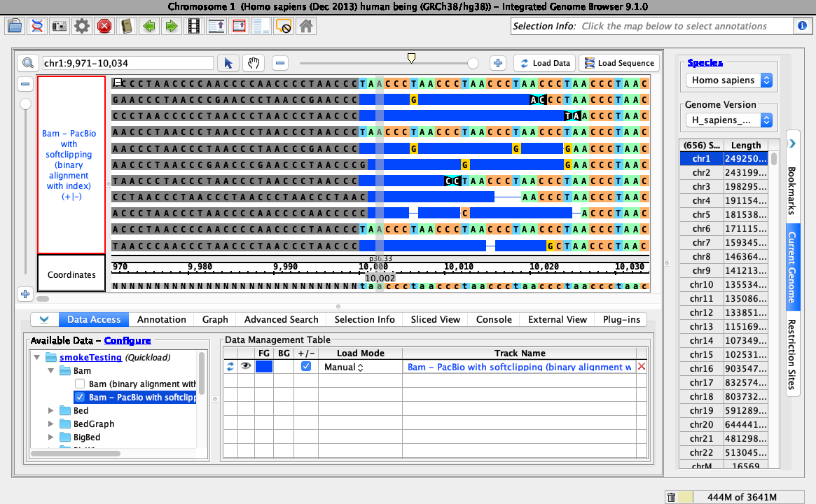
Task: Click the film strip toolbar icon
Action: pos(194,26)
